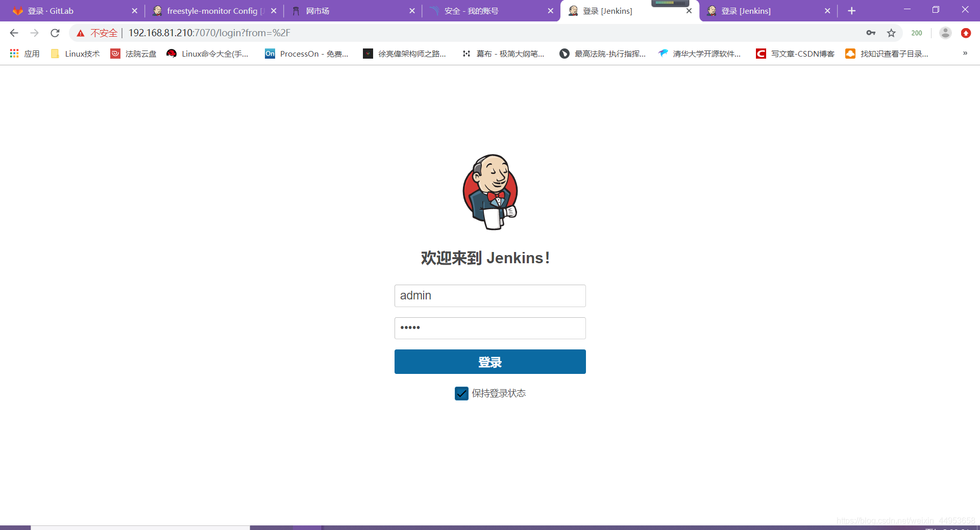Open the 找知识查看子目录 bookmark
Image resolution: width=980 pixels, height=530 pixels.
point(887,54)
